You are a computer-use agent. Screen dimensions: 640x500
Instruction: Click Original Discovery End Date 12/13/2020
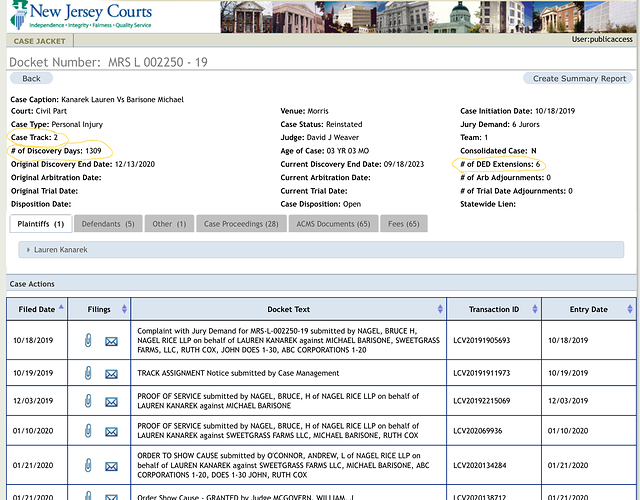(x=83, y=164)
